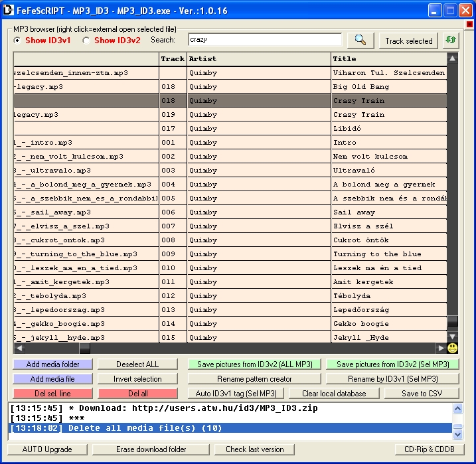Select Show ID3v1 radio button
Image resolution: width=476 pixels, height=464 pixels.
[17, 40]
